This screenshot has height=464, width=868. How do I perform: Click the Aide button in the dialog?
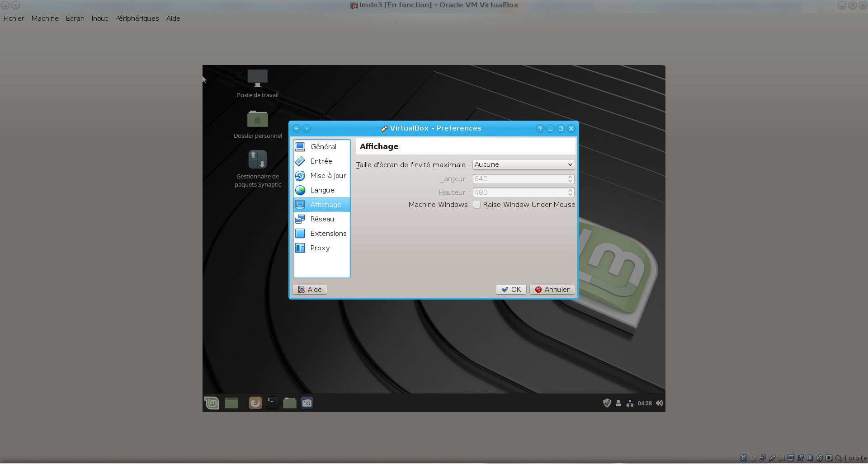tap(310, 290)
